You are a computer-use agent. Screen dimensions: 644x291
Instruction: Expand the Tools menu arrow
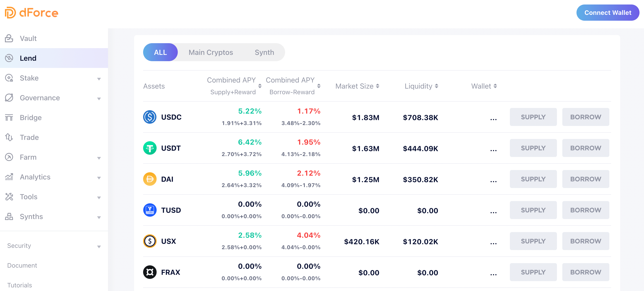[99, 198]
